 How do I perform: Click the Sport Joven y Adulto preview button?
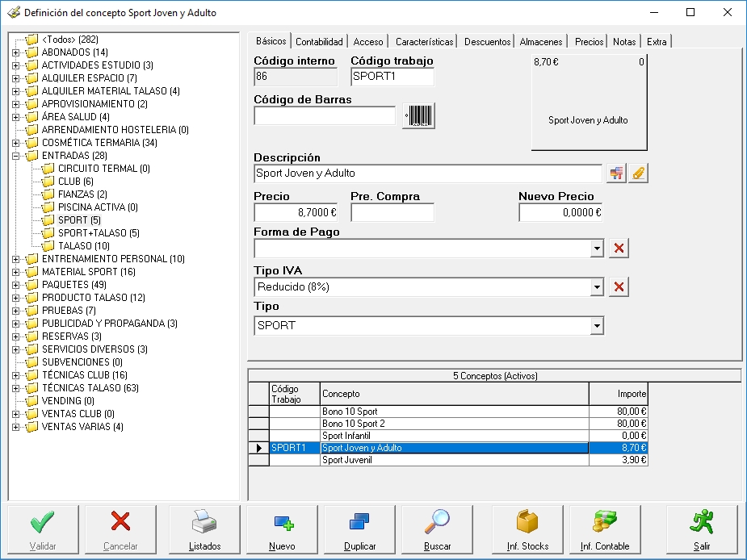pos(589,102)
